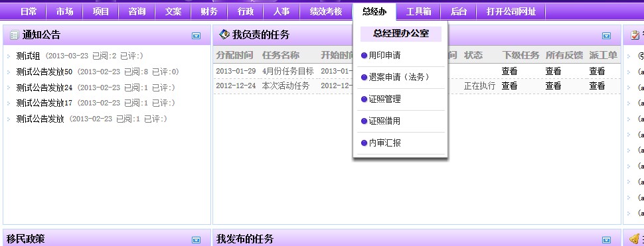
Task: Collapse the 我负责的任务 panel
Action: [x=606, y=36]
